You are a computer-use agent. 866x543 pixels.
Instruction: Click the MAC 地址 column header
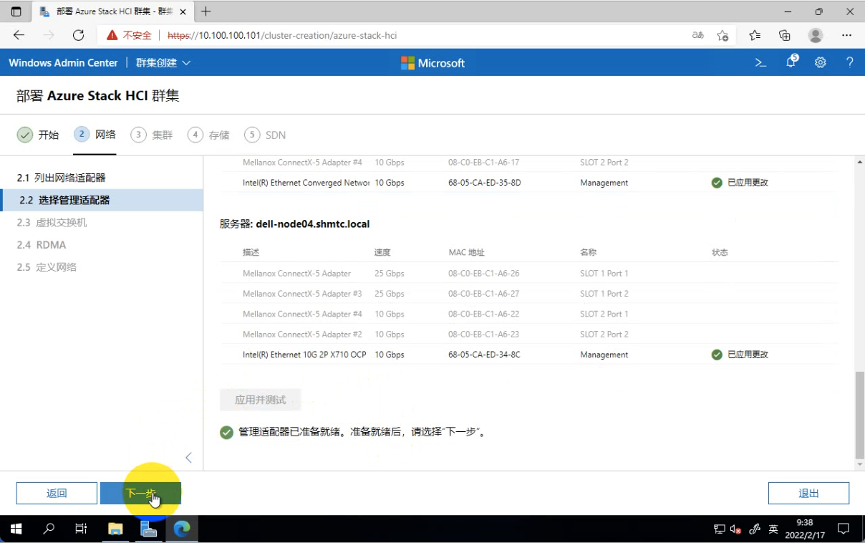point(466,252)
